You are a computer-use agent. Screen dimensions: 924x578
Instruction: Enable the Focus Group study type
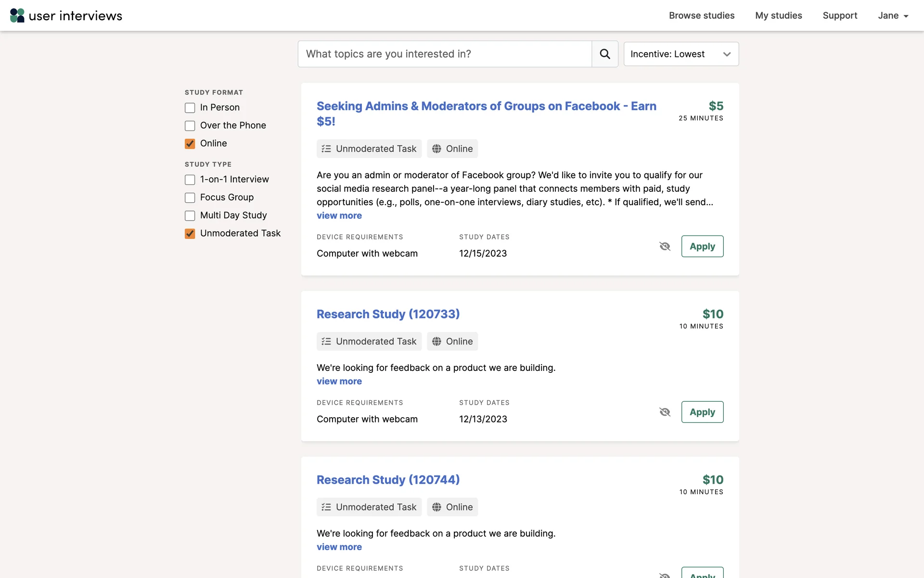pyautogui.click(x=190, y=197)
